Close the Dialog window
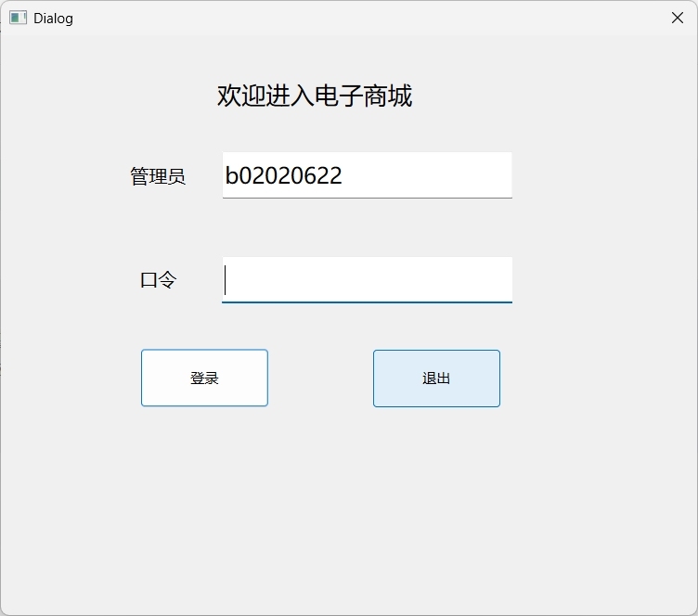This screenshot has width=698, height=616. point(678,18)
